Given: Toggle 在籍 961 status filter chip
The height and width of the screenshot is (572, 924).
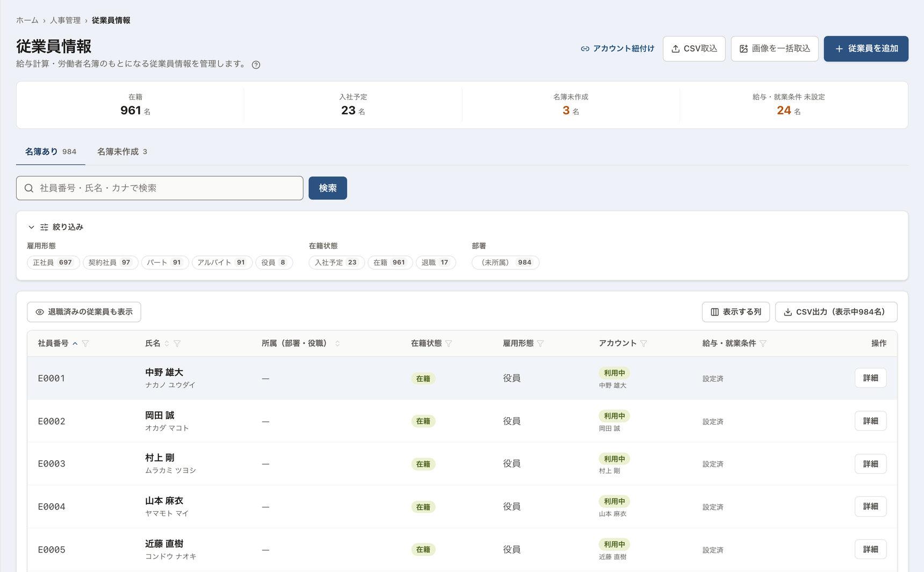Looking at the screenshot, I should [x=390, y=262].
